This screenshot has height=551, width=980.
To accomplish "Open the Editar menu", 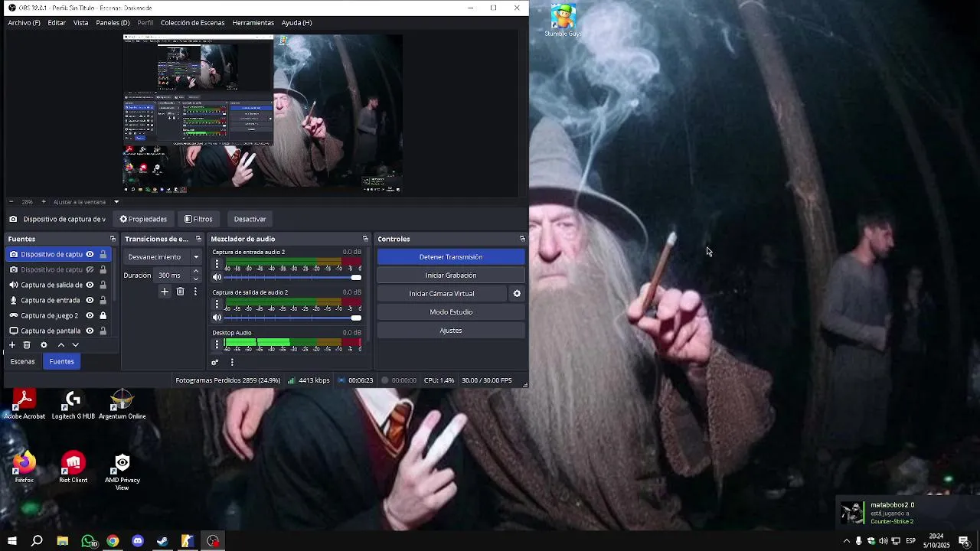I will [57, 23].
